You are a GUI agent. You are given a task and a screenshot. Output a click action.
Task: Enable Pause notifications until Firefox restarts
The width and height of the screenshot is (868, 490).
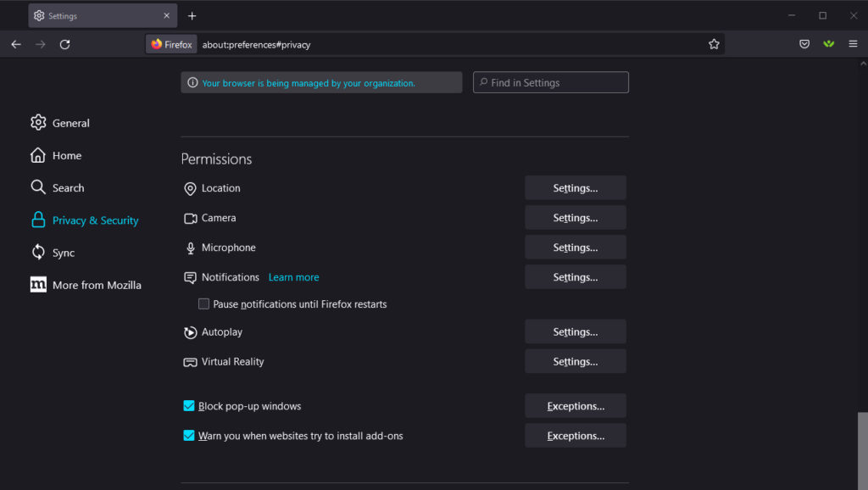[203, 304]
